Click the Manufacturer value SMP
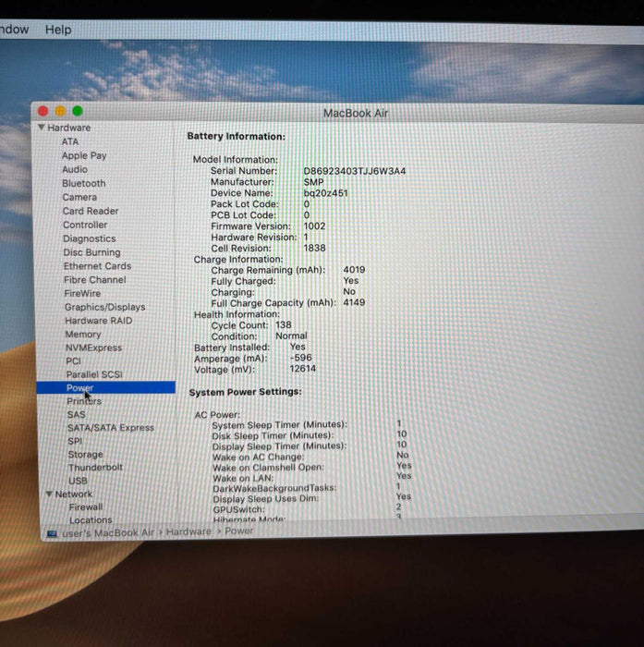This screenshot has height=647, width=644. pyautogui.click(x=313, y=182)
